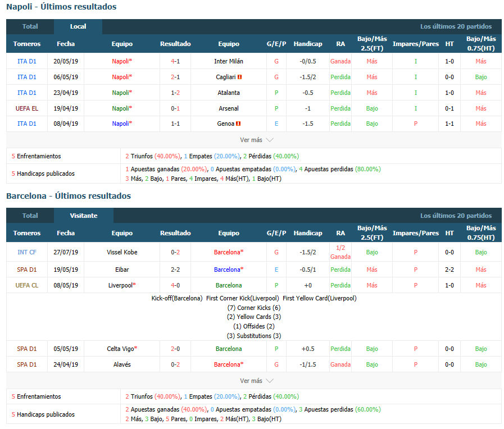Click the 'First Yellow Card(Liverpool)' text

(320, 298)
